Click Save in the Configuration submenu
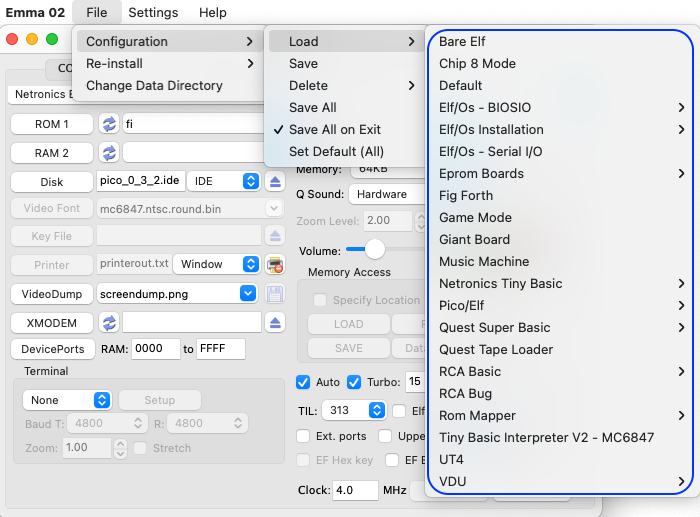This screenshot has width=700, height=517. (344, 63)
